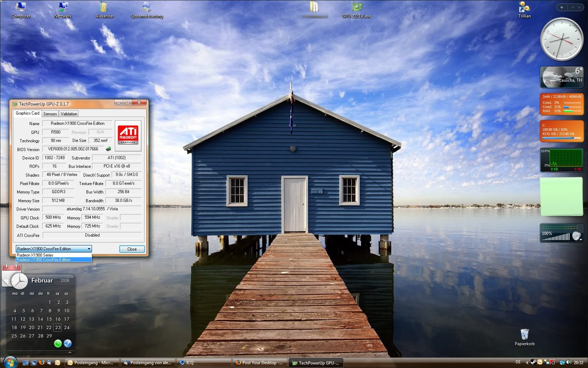
Task: Open the GPU-Z.0.1.7.exe desktop icon
Action: 356,9
